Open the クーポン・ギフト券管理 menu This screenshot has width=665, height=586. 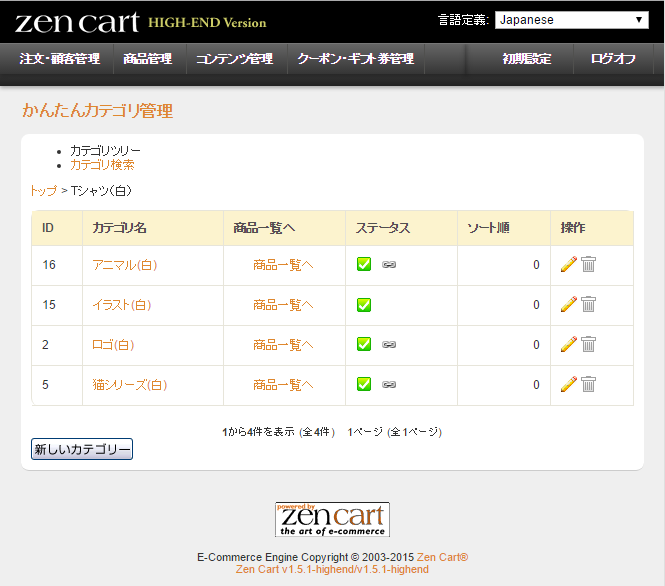click(x=355, y=59)
